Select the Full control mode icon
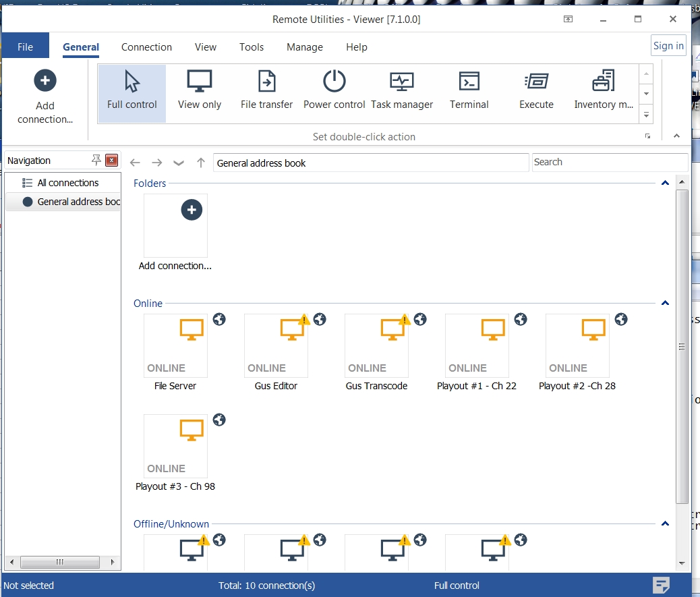 (x=132, y=82)
